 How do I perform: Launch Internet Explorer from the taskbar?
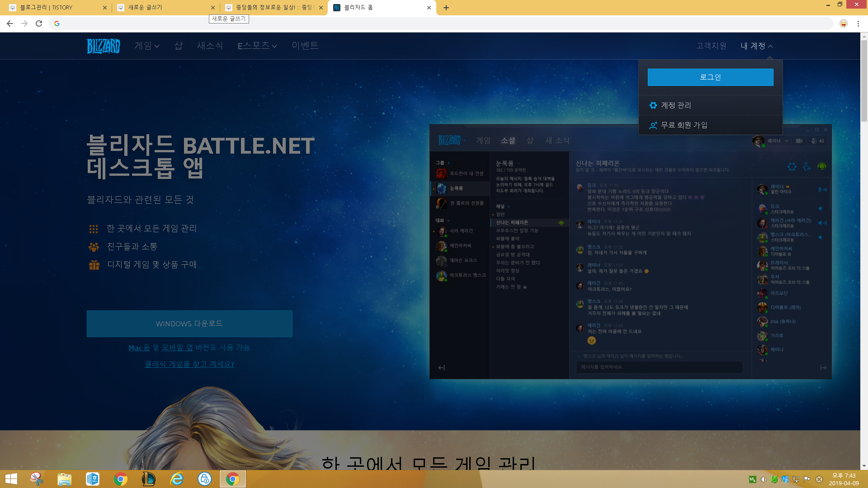(177, 479)
